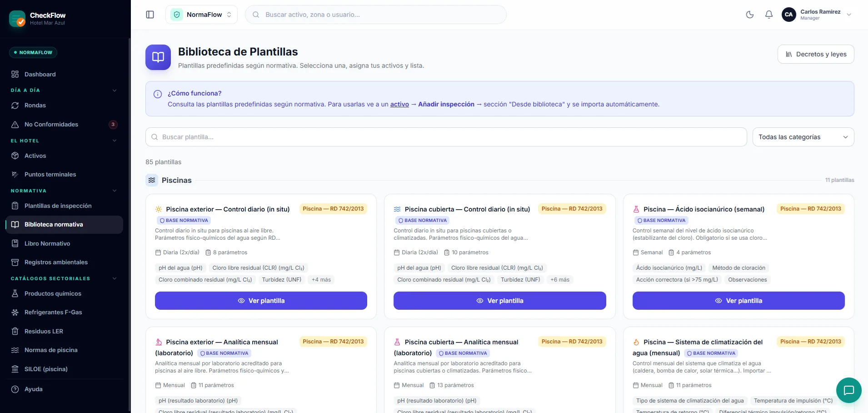Click flame icon on Sistema de climatización card

point(636,342)
